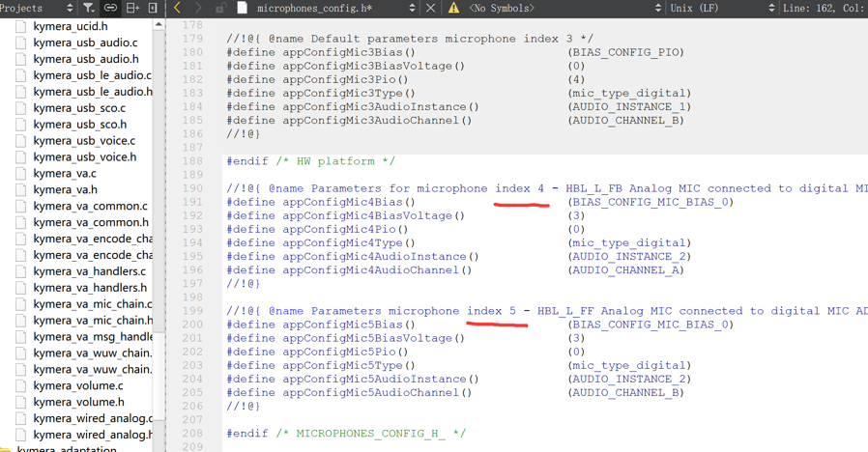Image resolution: width=868 pixels, height=452 pixels.
Task: Click file icon next to kymera_ucid.h
Action: point(21,26)
